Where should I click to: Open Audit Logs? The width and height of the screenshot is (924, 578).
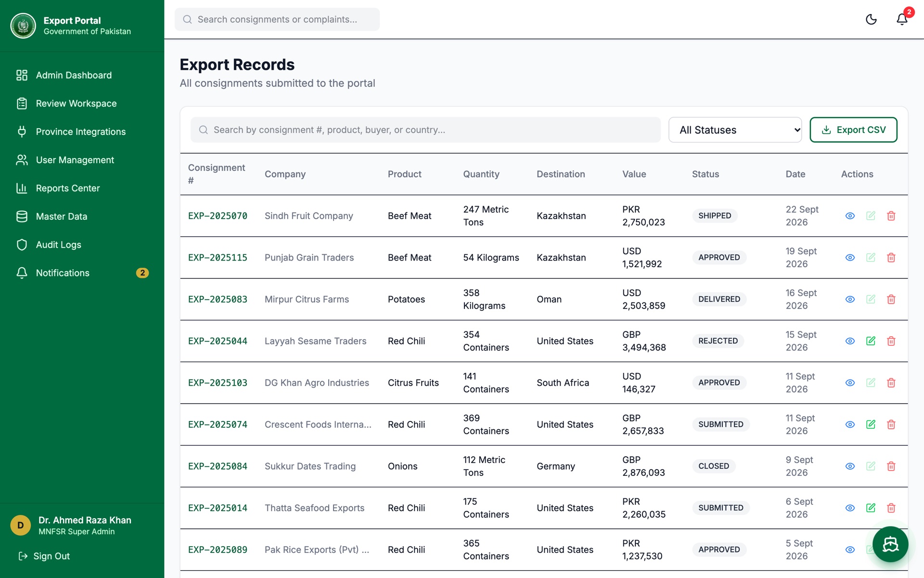82,245
